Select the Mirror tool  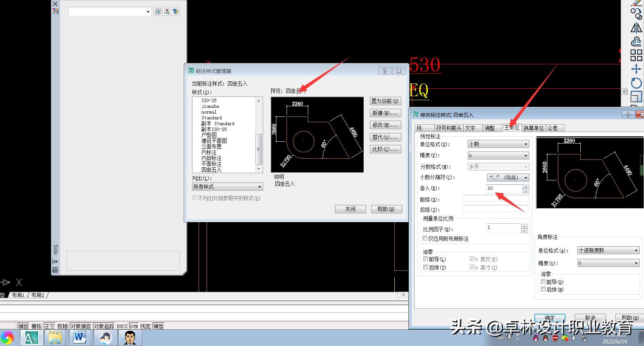tap(636, 28)
